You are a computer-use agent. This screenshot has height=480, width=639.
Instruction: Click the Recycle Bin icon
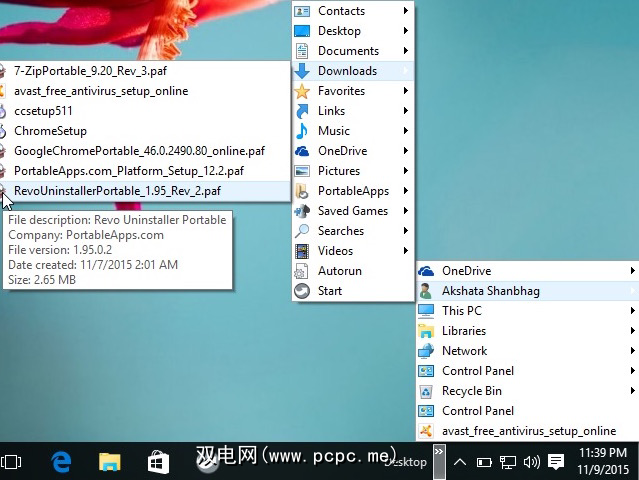[426, 391]
